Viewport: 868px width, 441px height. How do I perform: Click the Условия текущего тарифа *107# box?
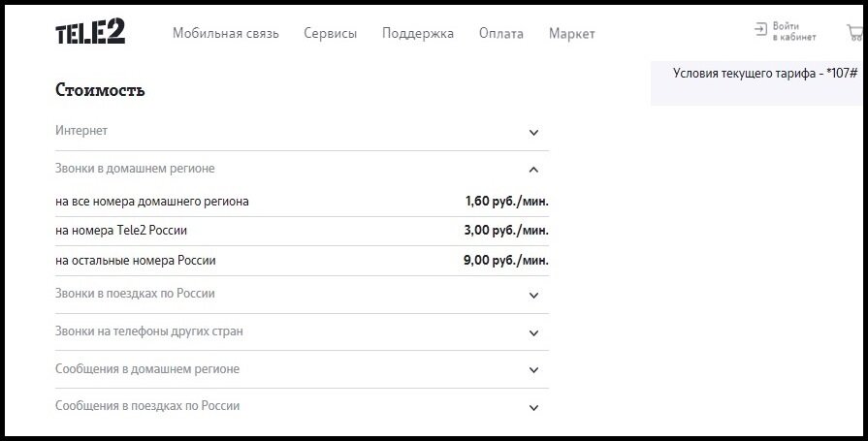click(x=759, y=83)
